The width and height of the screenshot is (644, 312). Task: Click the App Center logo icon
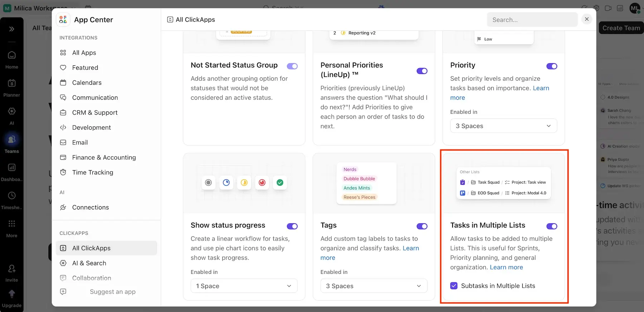(x=63, y=20)
